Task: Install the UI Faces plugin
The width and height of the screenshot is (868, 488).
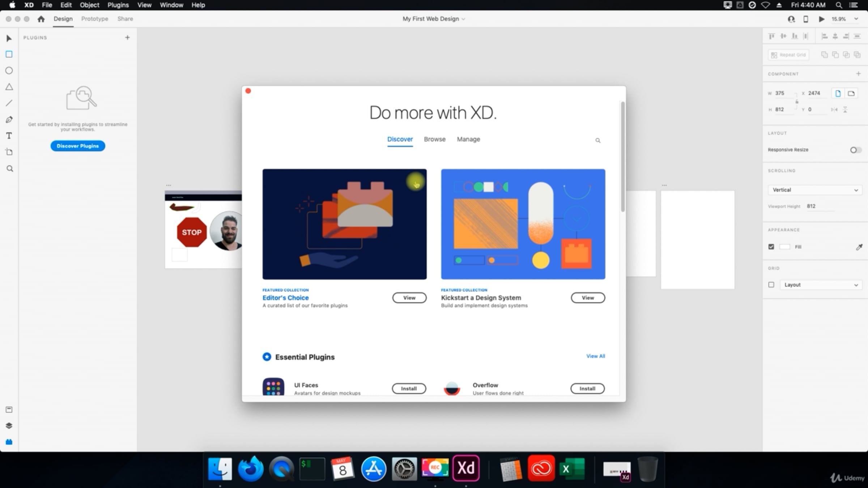Action: (409, 389)
